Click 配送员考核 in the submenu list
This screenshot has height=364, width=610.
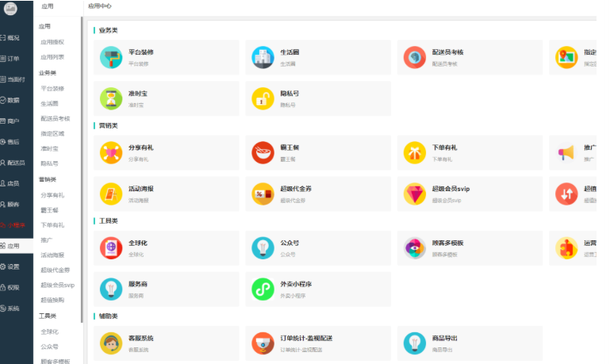(56, 119)
